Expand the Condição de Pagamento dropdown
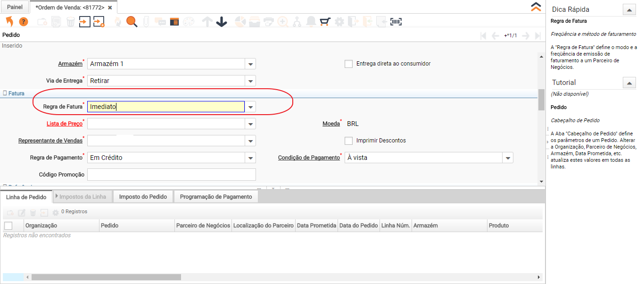This screenshot has width=644, height=284. [508, 158]
